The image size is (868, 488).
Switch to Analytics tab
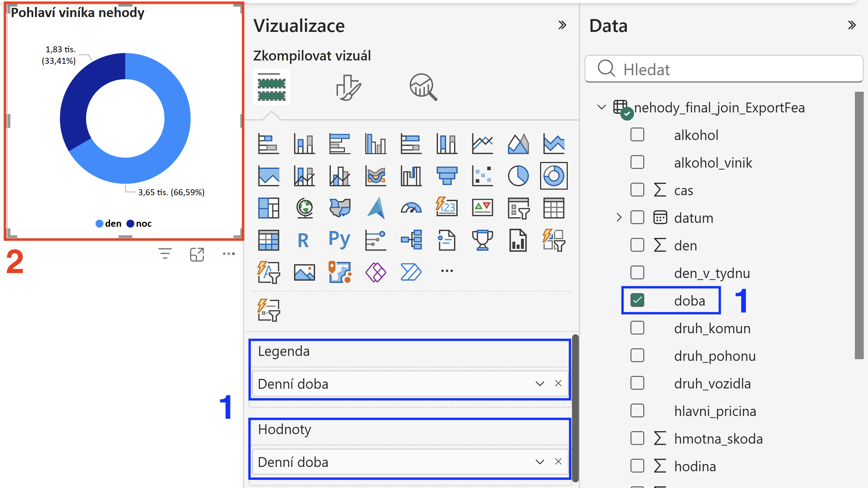pyautogui.click(x=423, y=87)
